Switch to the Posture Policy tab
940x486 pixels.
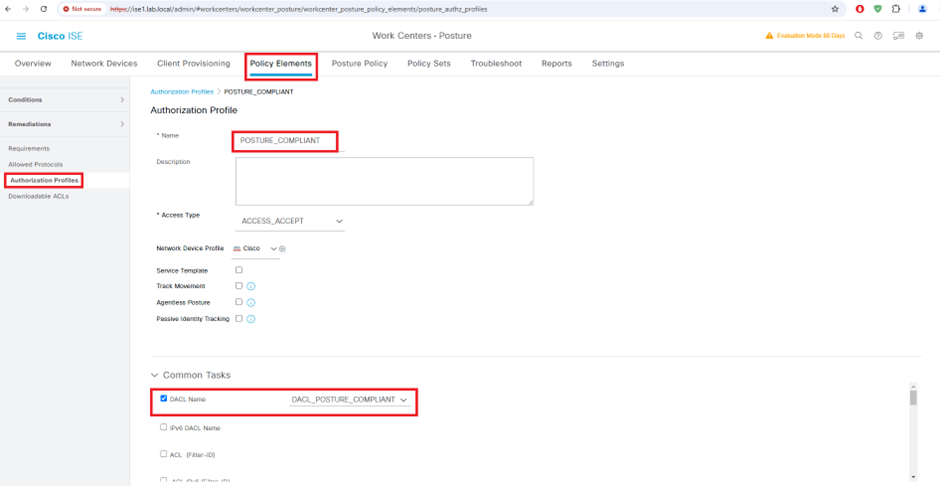(x=360, y=64)
